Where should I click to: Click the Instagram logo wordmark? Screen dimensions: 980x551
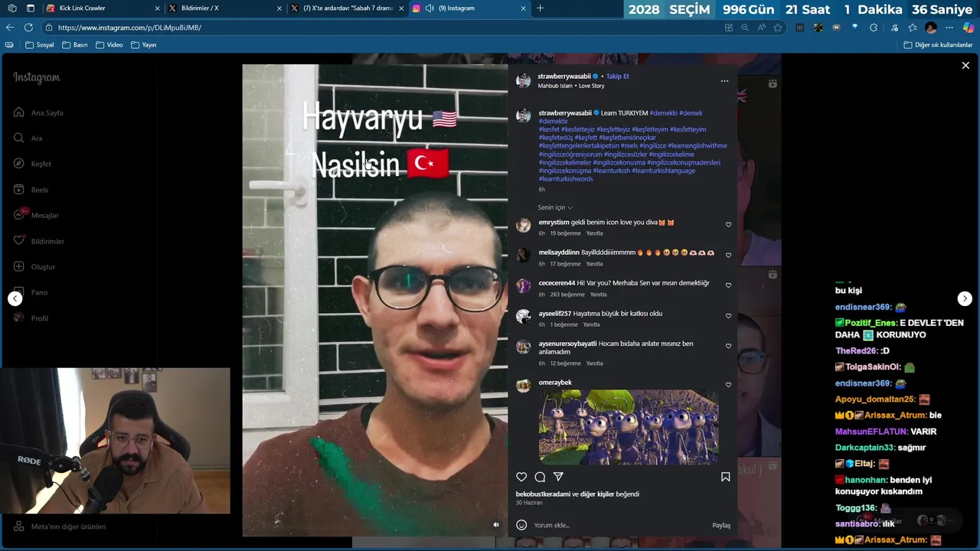tap(36, 77)
